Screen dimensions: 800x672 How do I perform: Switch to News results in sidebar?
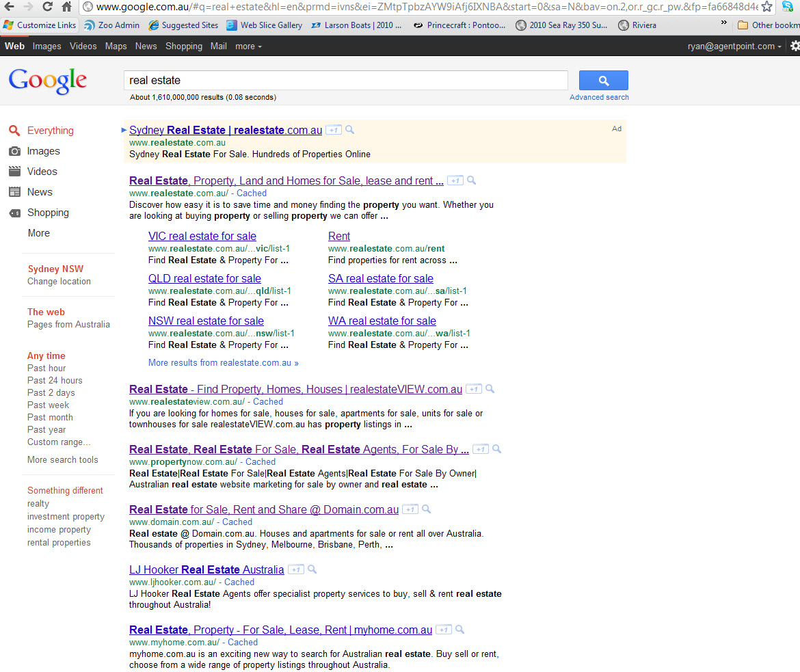click(x=40, y=192)
